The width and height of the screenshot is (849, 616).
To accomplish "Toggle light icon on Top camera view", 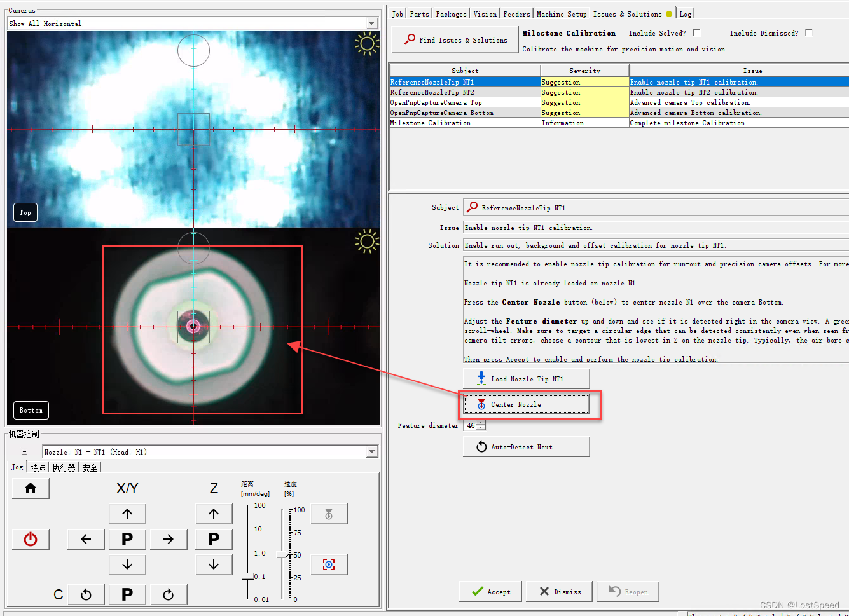I will point(367,44).
